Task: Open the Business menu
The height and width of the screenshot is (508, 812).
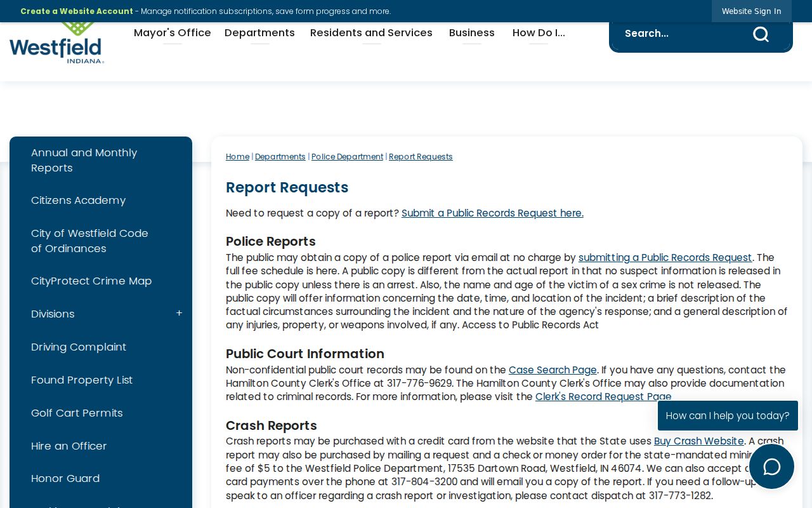Action: (x=471, y=33)
